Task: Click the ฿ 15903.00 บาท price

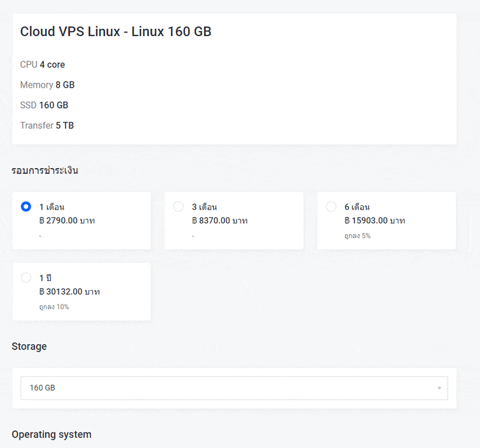Action: (374, 220)
